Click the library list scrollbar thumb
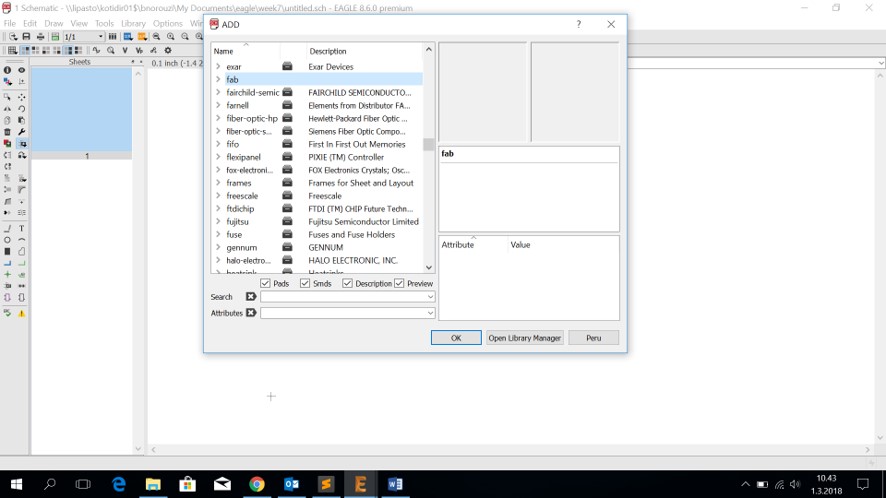Viewport: 886px width, 498px height. click(x=429, y=145)
